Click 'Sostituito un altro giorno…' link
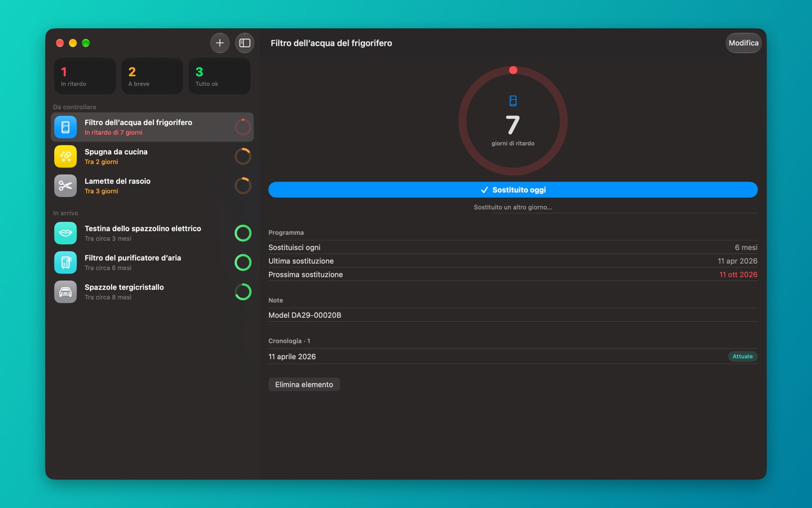 point(513,207)
